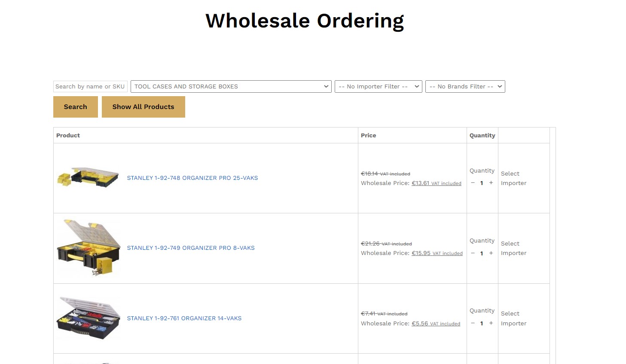Open Stanley 1-92-748 Organizer Pro 25-vaks link

(192, 178)
